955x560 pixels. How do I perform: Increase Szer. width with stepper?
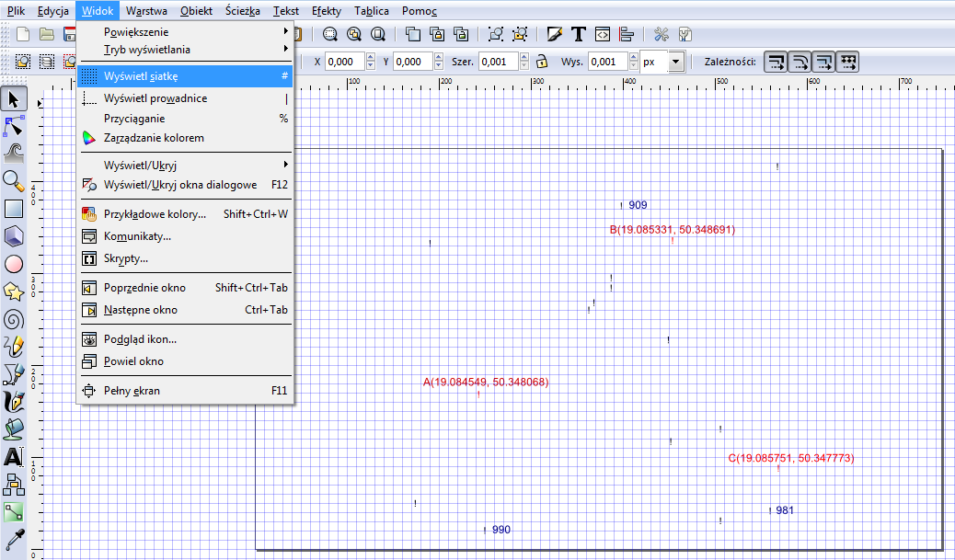(524, 57)
